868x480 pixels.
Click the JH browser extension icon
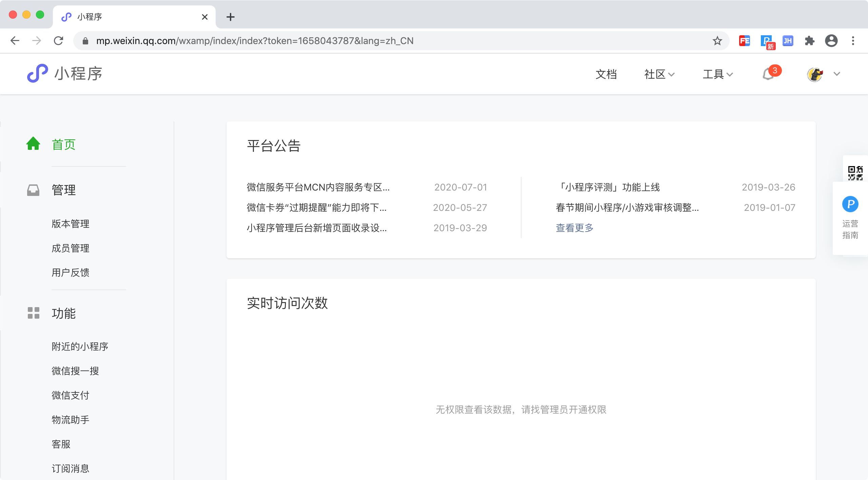point(788,41)
